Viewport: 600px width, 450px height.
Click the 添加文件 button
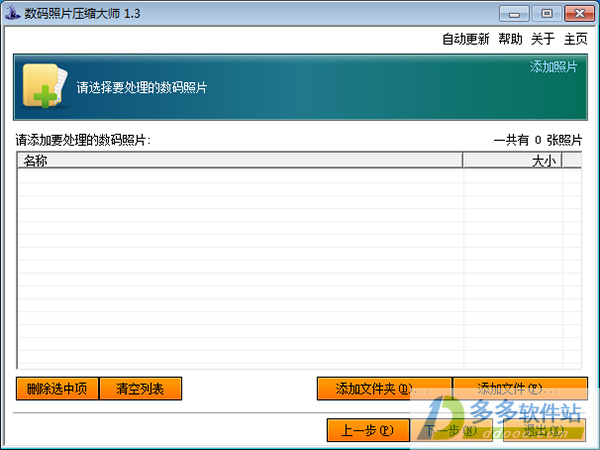click(x=520, y=389)
